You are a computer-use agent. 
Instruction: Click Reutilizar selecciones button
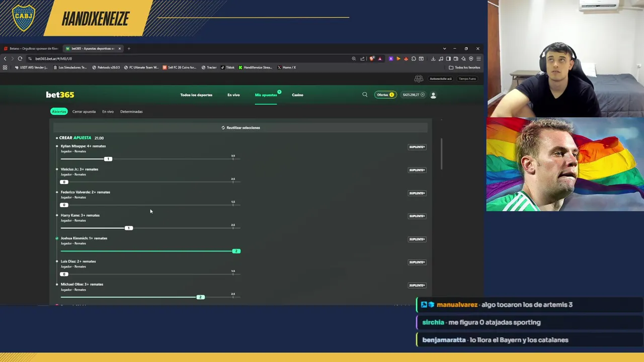pos(240,128)
